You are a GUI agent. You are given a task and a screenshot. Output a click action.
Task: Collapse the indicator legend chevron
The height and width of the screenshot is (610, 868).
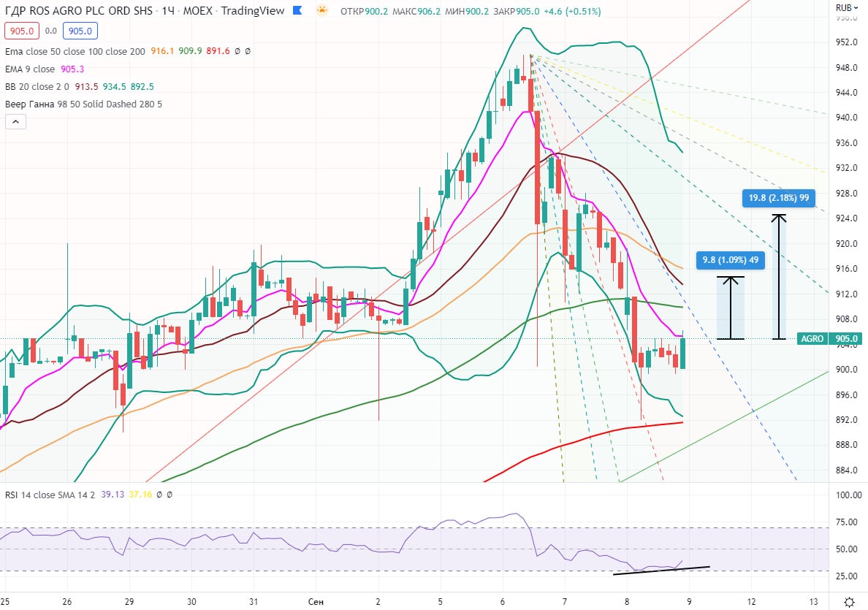[x=15, y=122]
